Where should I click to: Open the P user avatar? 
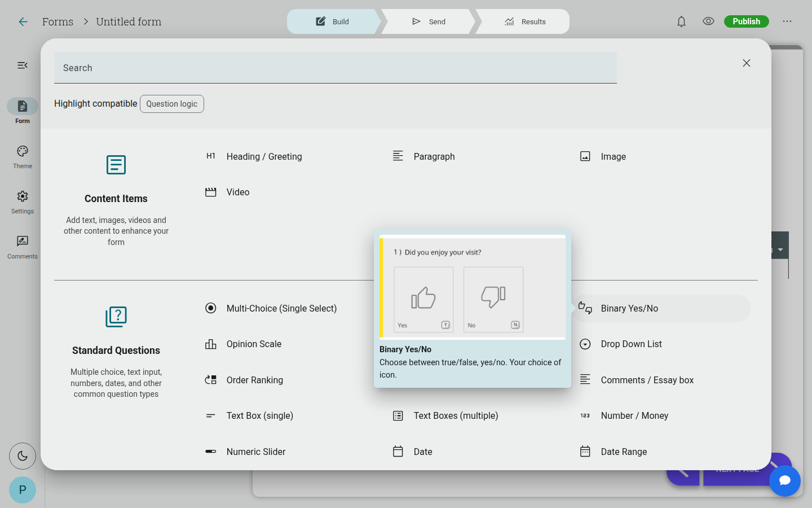23,490
